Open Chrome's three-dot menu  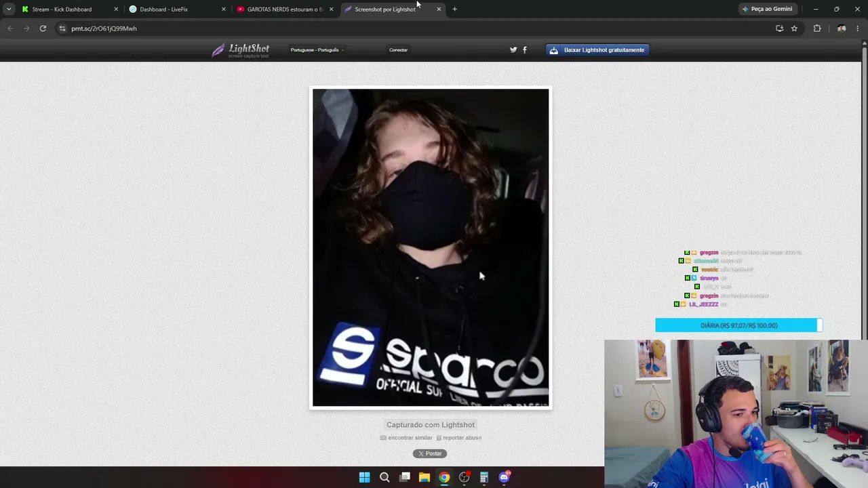click(x=858, y=28)
